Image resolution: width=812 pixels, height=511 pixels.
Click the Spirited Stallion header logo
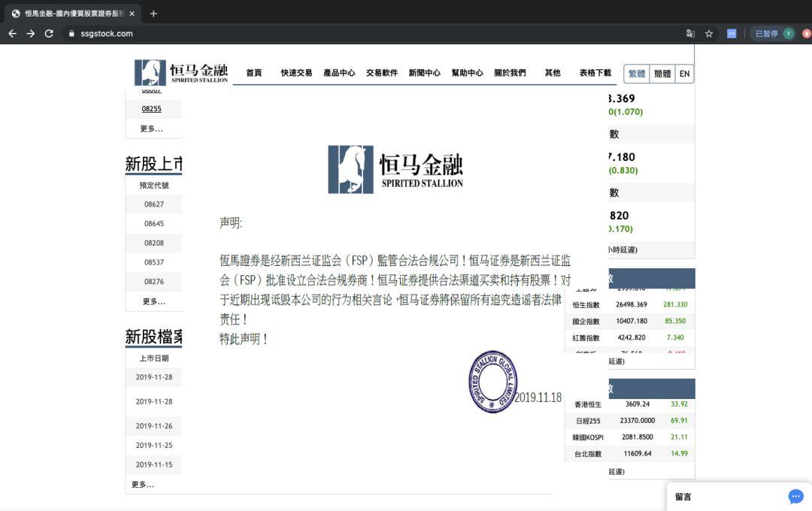pos(181,72)
